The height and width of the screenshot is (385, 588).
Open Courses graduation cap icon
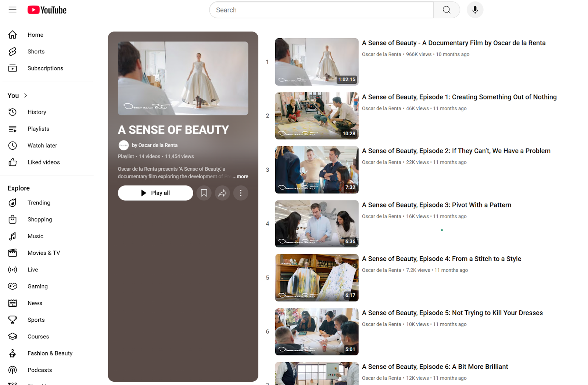point(12,336)
